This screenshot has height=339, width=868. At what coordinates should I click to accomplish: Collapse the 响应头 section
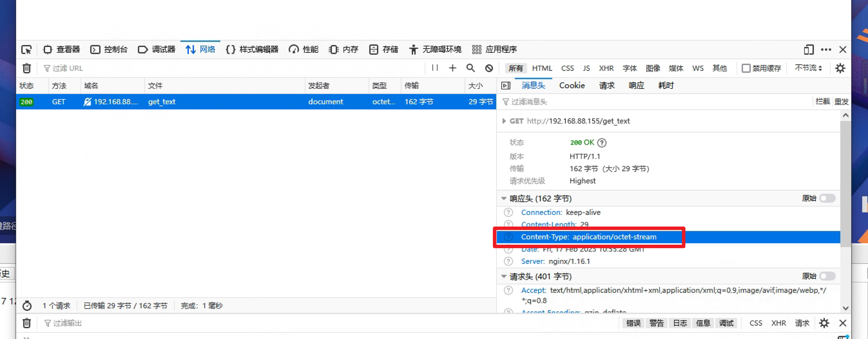[x=504, y=198]
